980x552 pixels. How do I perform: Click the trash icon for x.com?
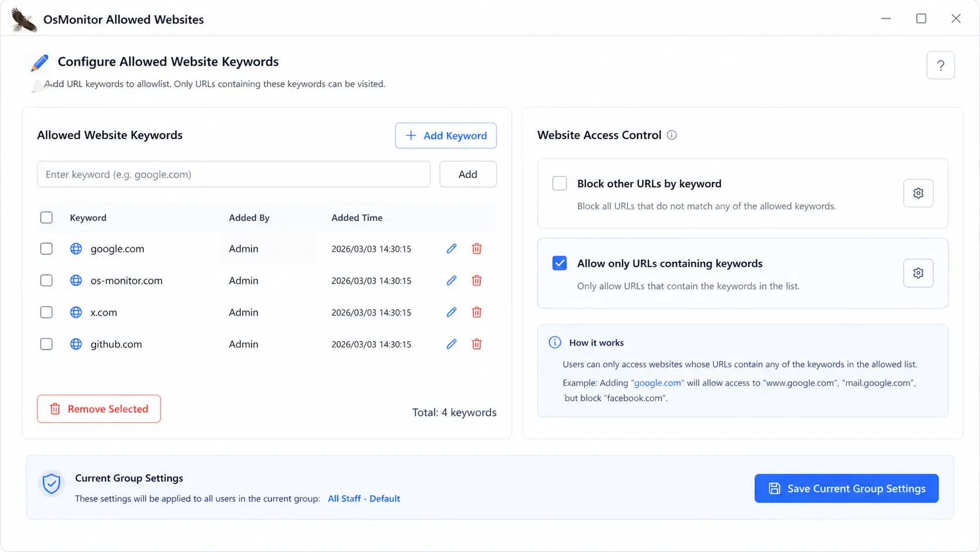click(x=477, y=312)
